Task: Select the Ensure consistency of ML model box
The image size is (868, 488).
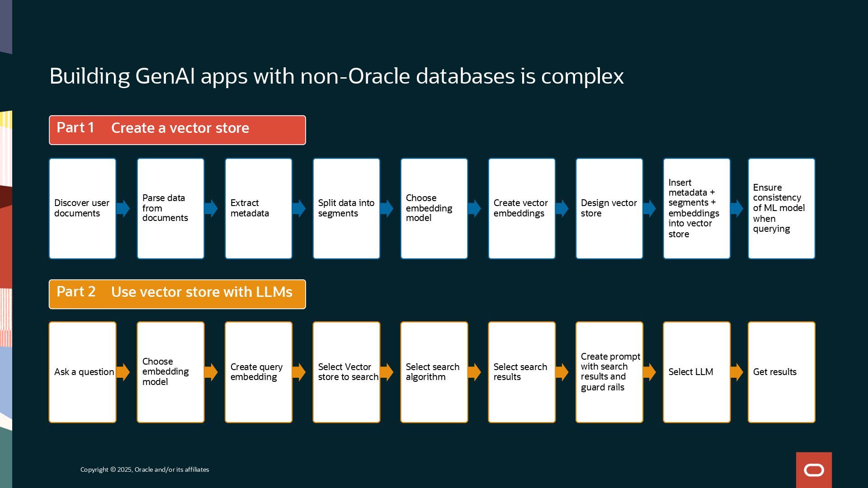Action: click(x=781, y=208)
